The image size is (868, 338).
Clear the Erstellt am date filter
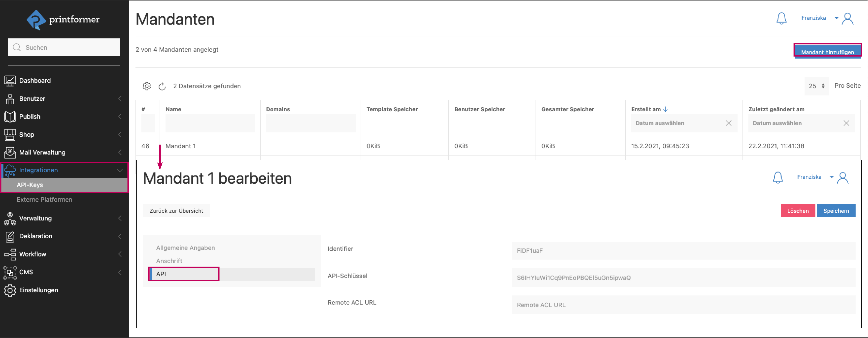pyautogui.click(x=728, y=123)
